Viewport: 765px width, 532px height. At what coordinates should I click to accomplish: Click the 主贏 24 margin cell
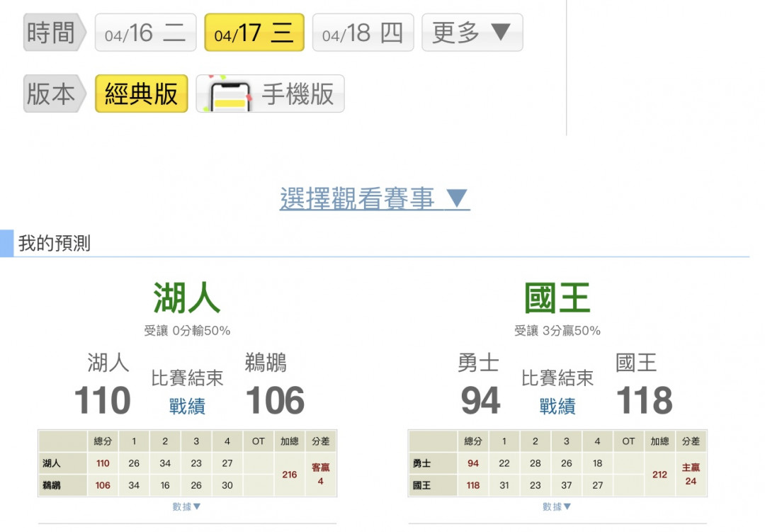click(x=691, y=475)
